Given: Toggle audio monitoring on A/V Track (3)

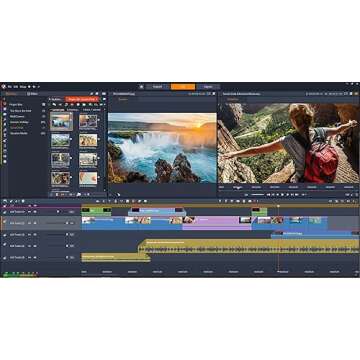Looking at the screenshot, I should point(34,235).
